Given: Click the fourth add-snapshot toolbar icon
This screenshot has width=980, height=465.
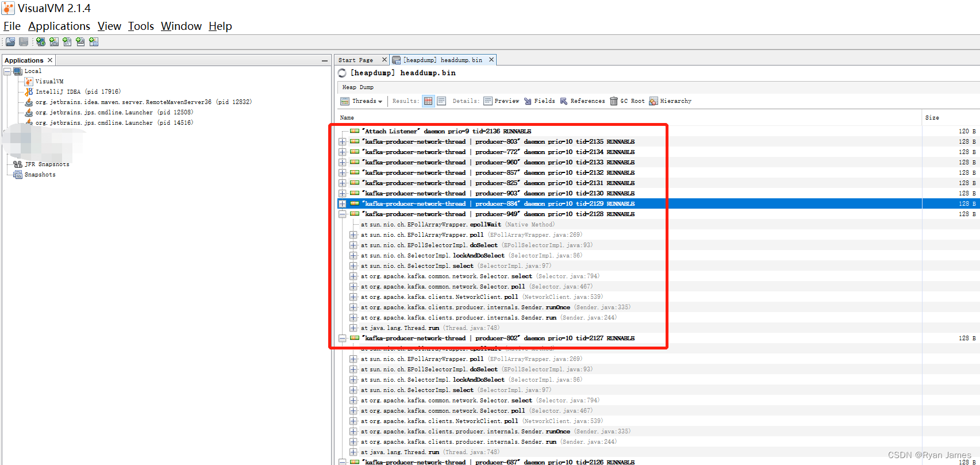Looking at the screenshot, I should [x=80, y=42].
